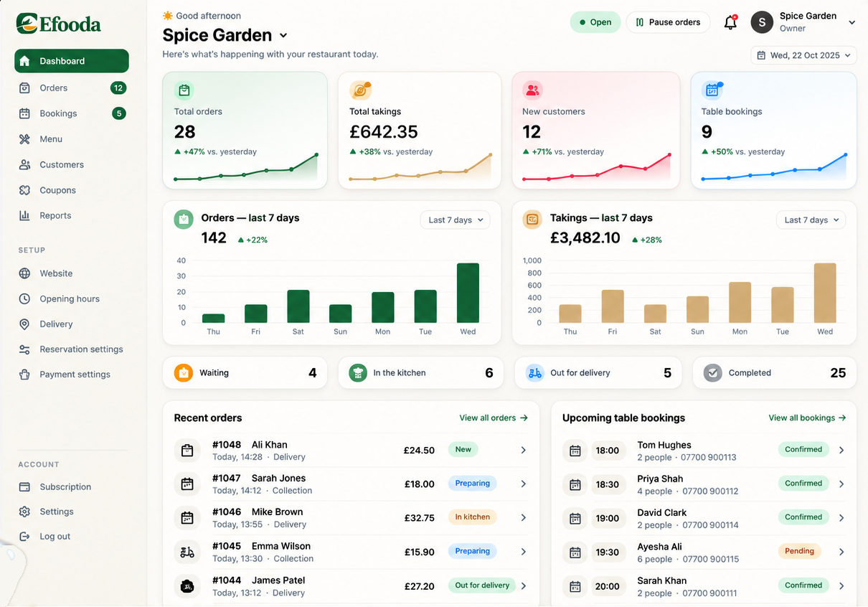This screenshot has width=868, height=607.
Task: Open the Spice Garden Owner account menu
Action: [x=803, y=22]
